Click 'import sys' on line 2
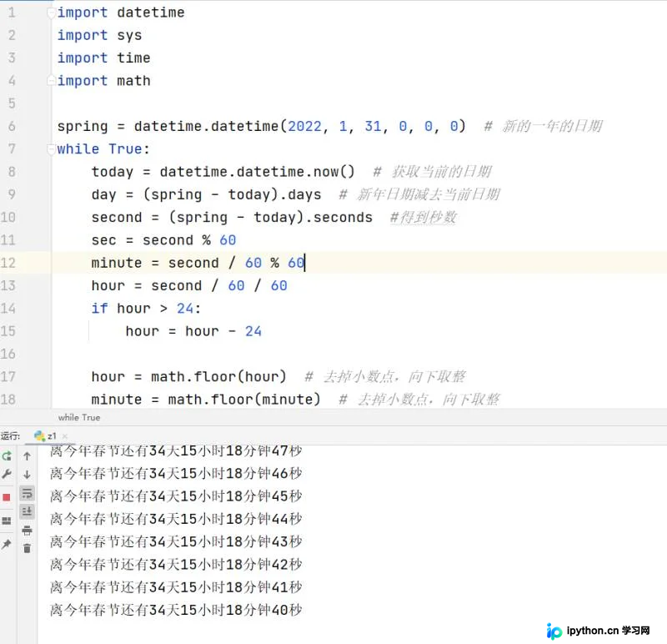Image resolution: width=667 pixels, height=644 pixels. coord(99,35)
